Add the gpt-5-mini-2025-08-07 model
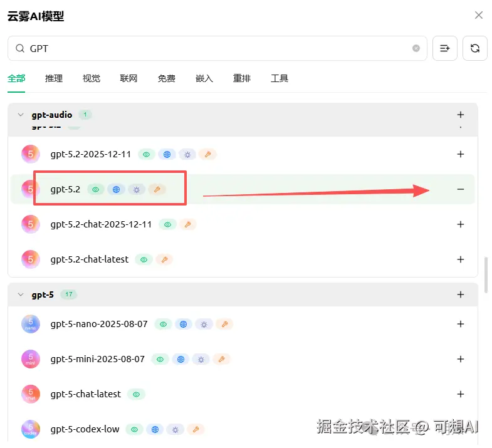Screen dimensions: 492x448 pyautogui.click(x=460, y=359)
